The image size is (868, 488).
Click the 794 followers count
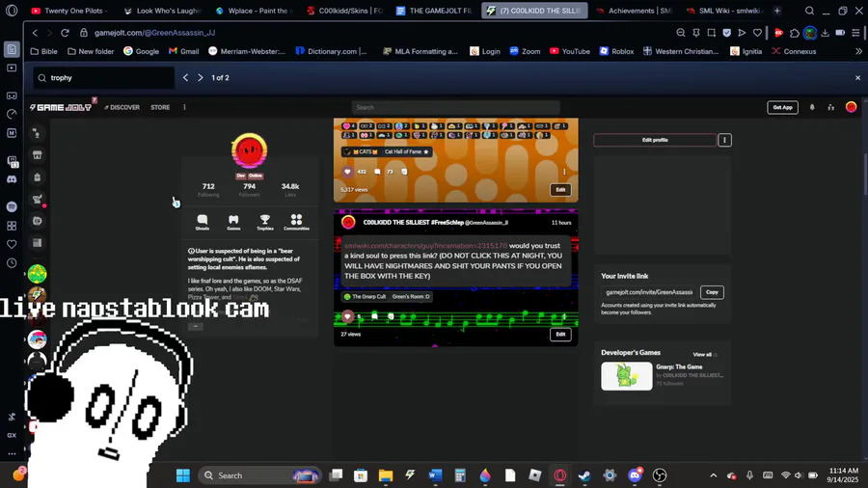tap(249, 190)
